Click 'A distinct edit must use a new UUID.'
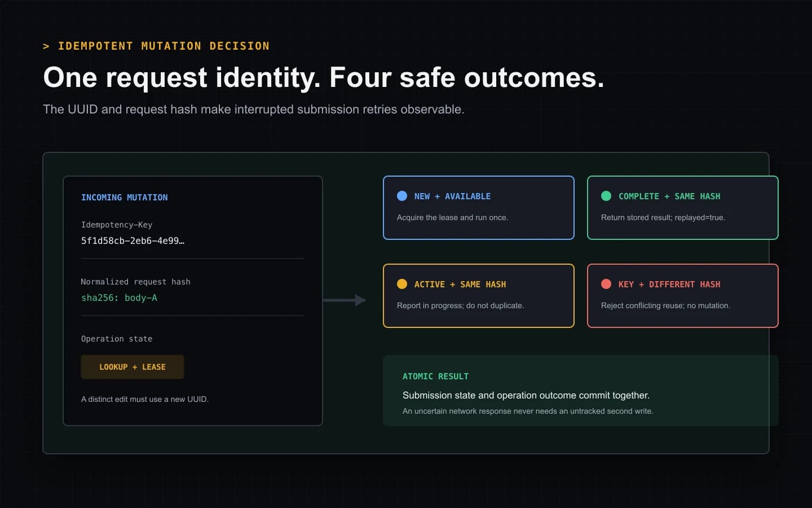Image resolution: width=812 pixels, height=508 pixels. [x=145, y=399]
